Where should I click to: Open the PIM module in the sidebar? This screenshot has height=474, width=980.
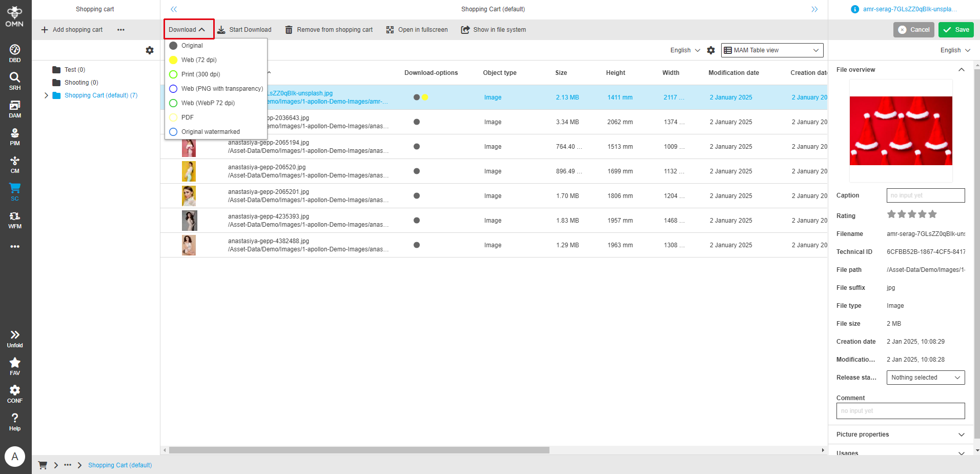[x=15, y=136]
